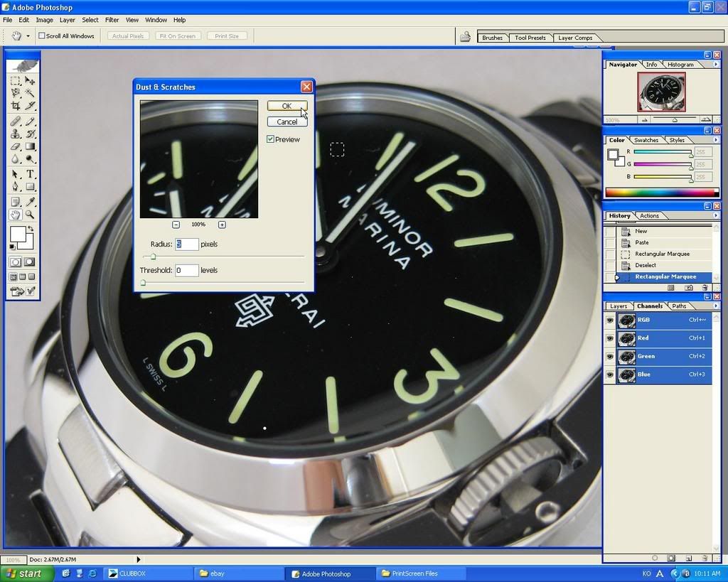Zoom out the Dust & Scratches preview
Image resolution: width=728 pixels, height=582 pixels.
176,225
